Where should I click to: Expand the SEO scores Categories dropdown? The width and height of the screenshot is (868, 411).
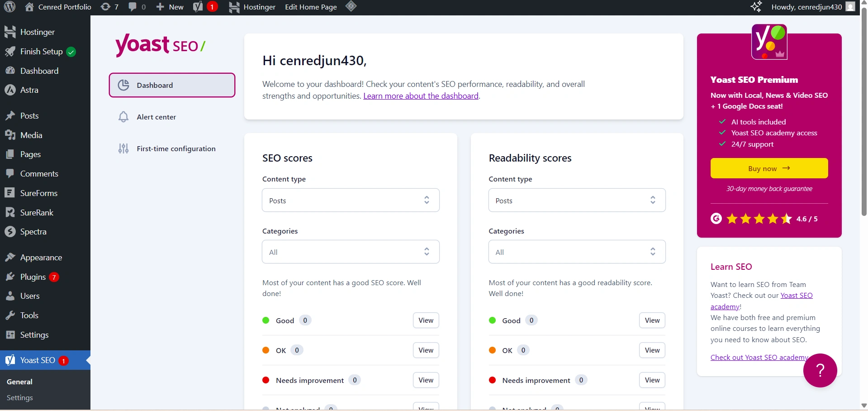[351, 252]
